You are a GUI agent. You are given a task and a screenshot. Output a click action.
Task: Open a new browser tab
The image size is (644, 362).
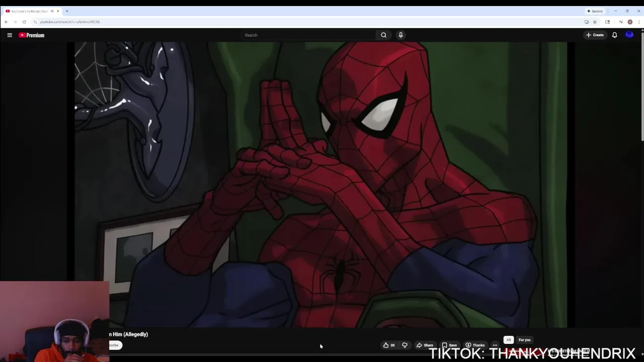(67, 11)
